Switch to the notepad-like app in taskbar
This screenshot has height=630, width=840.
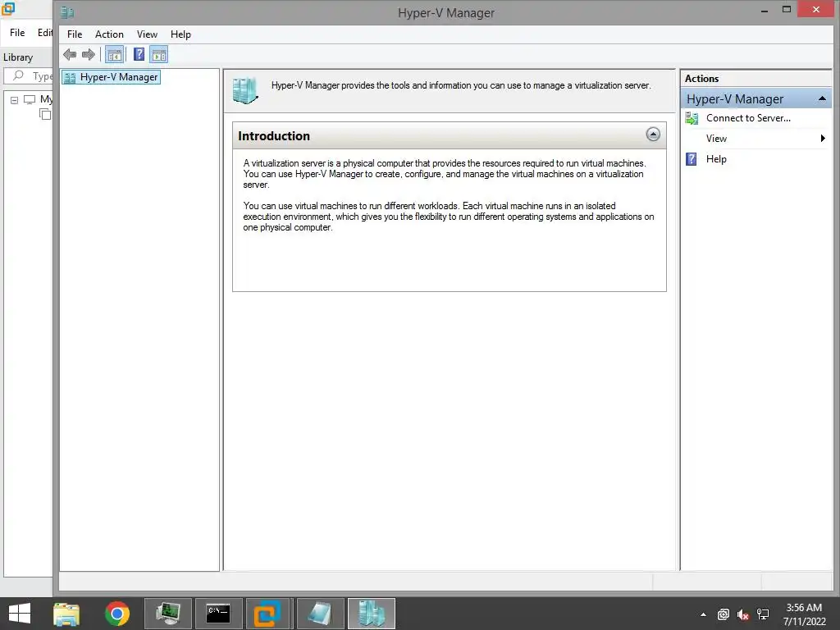pyautogui.click(x=320, y=614)
